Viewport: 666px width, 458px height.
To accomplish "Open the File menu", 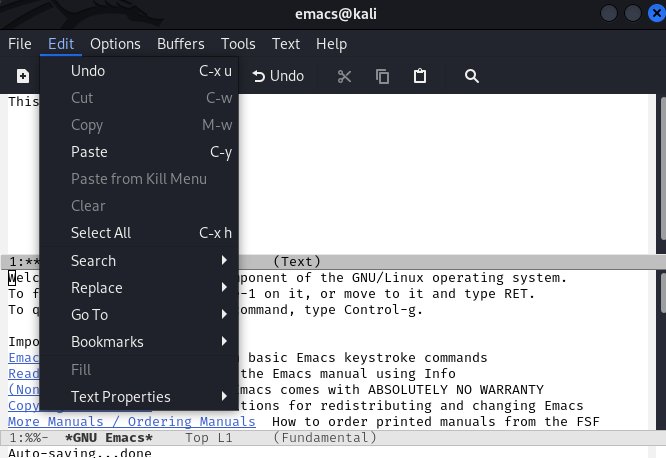I will pos(20,44).
